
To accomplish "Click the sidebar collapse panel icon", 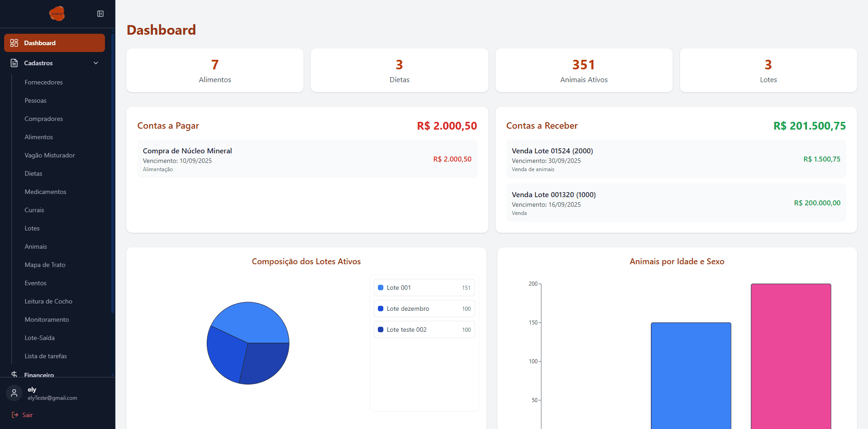I will [100, 14].
